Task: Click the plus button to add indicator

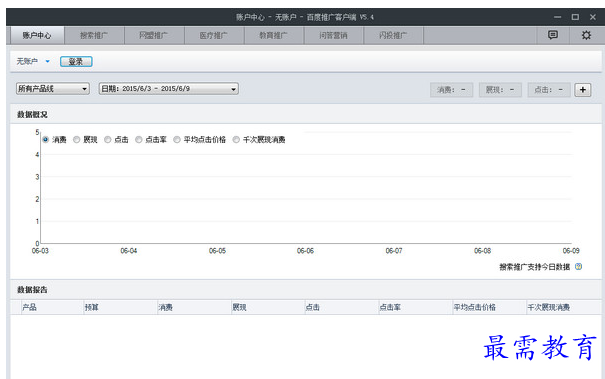Action: [x=583, y=90]
